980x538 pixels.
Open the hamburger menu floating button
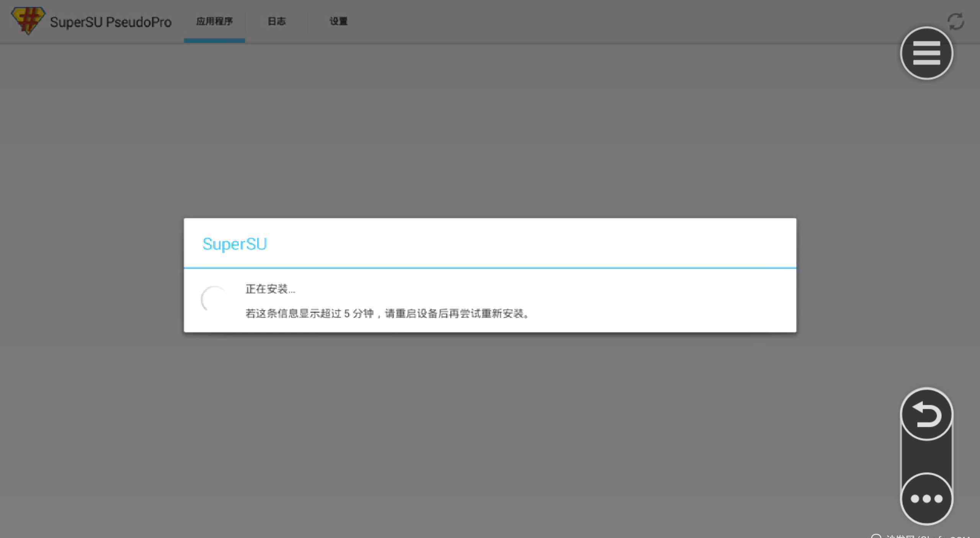(926, 53)
